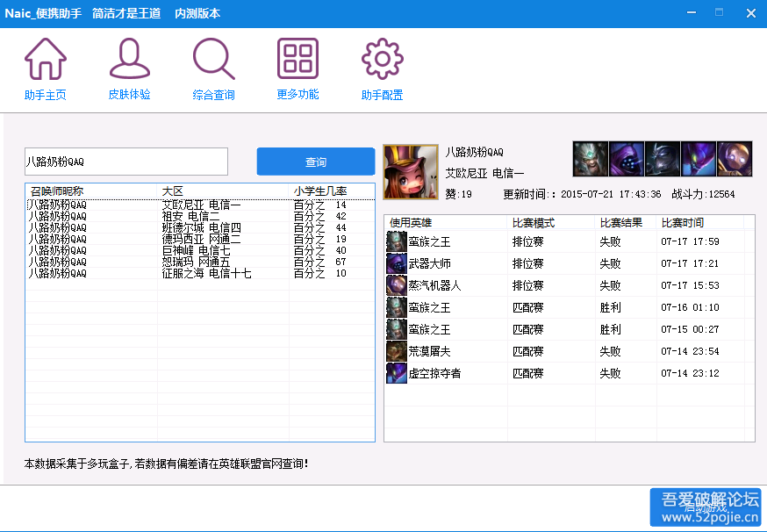Click the 综合查询 label
This screenshot has width=767, height=532.
click(214, 95)
